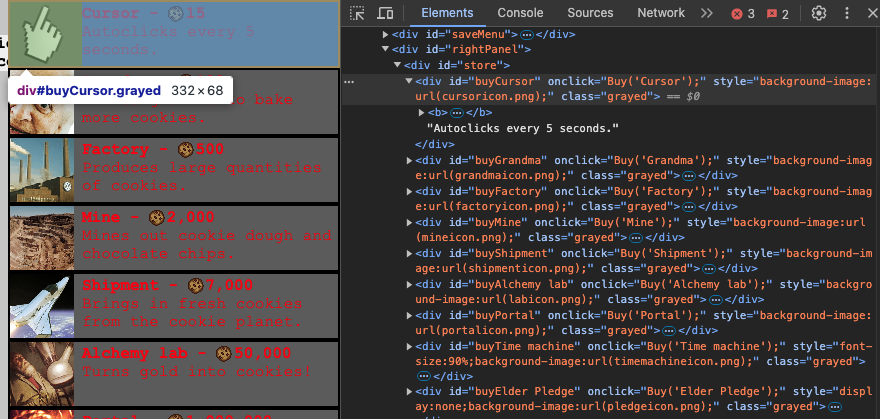Expand the buyShipment div node
This screenshot has width=880, height=419.
coord(409,254)
